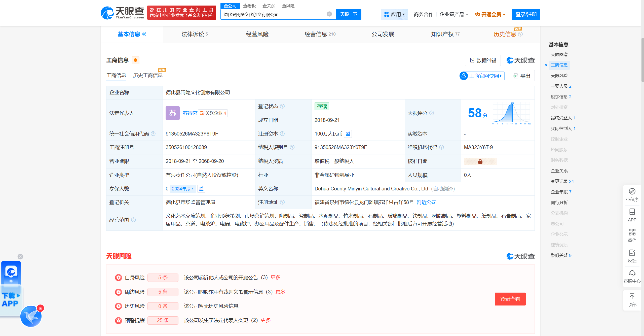This screenshot has width=644, height=336.
Task: Switch to 法律诉讼 tab
Action: 194,34
